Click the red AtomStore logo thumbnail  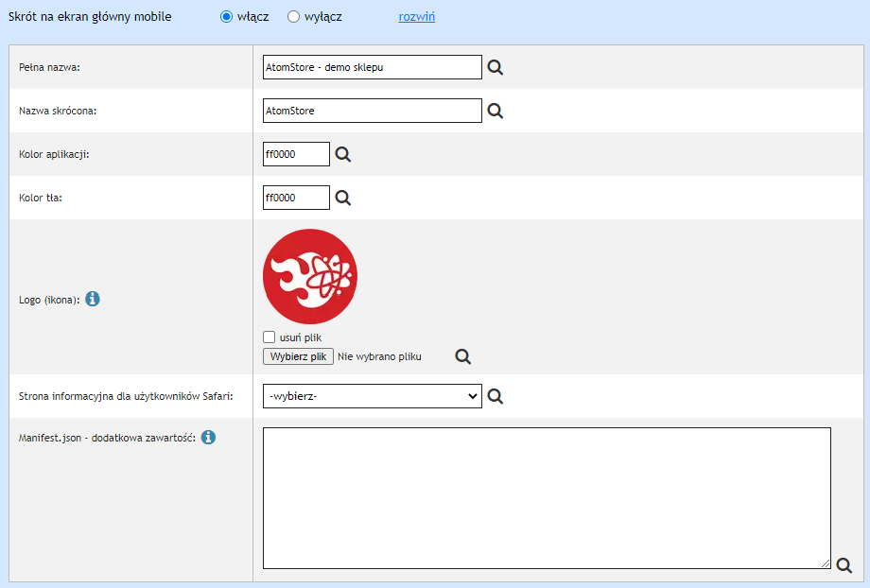coord(310,276)
